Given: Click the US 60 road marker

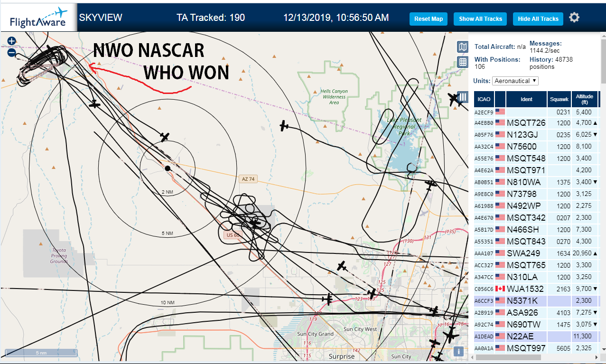Looking at the screenshot, I should click(x=233, y=235).
